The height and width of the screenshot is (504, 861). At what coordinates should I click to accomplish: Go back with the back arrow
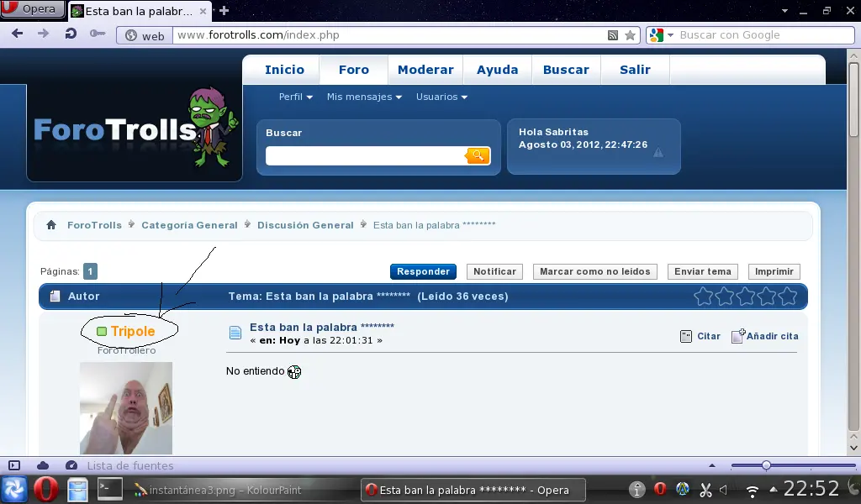tap(17, 34)
